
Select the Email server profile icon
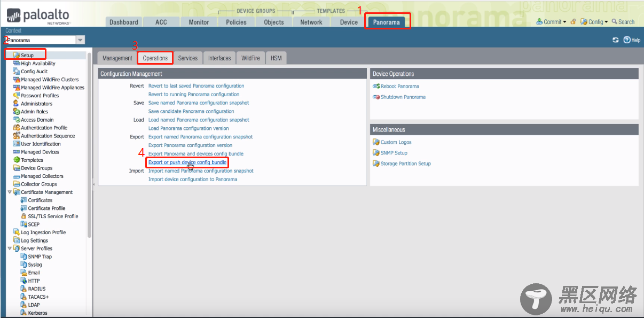point(23,273)
